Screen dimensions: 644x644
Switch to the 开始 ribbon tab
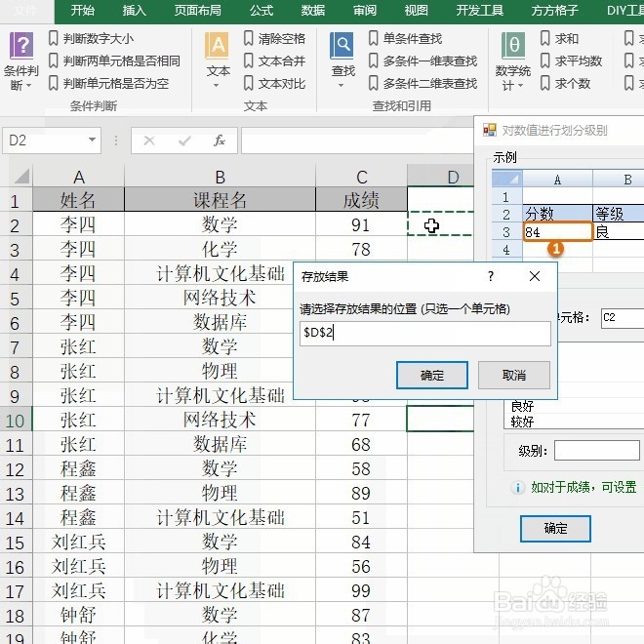click(x=82, y=11)
